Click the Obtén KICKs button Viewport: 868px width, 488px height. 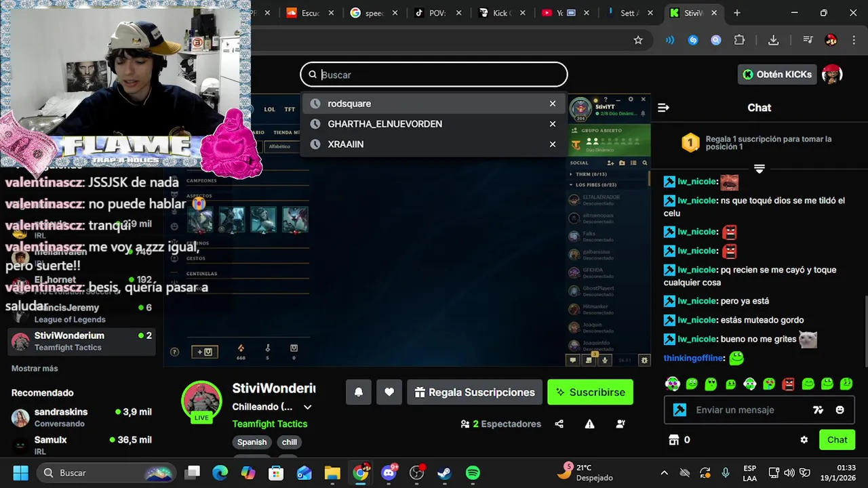[777, 75]
